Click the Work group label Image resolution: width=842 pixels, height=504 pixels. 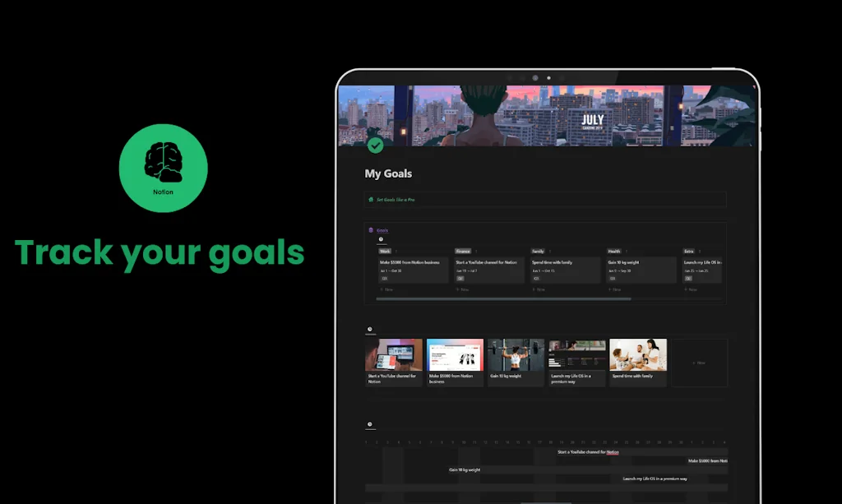(x=385, y=252)
